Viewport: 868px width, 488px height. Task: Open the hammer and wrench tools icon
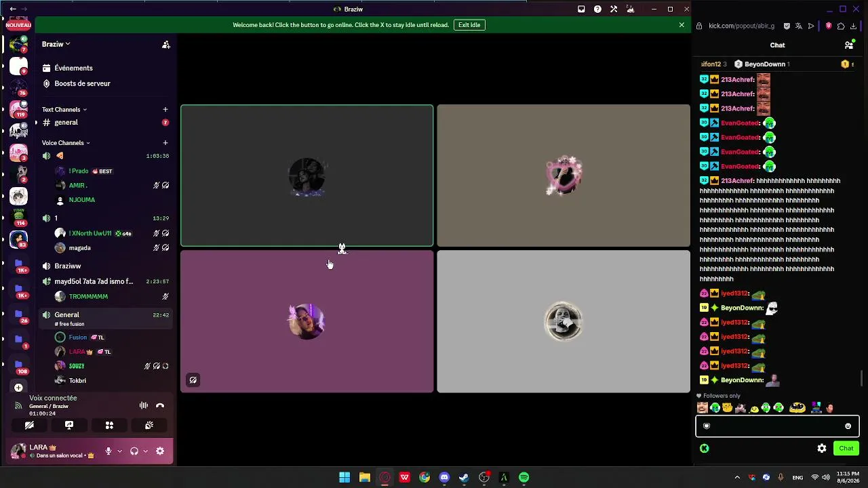pos(614,9)
